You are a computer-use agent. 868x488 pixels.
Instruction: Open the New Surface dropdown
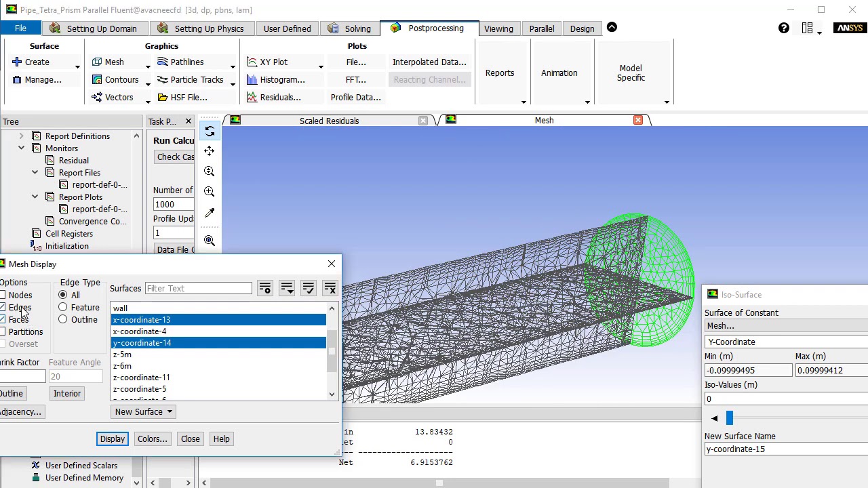[144, 411]
